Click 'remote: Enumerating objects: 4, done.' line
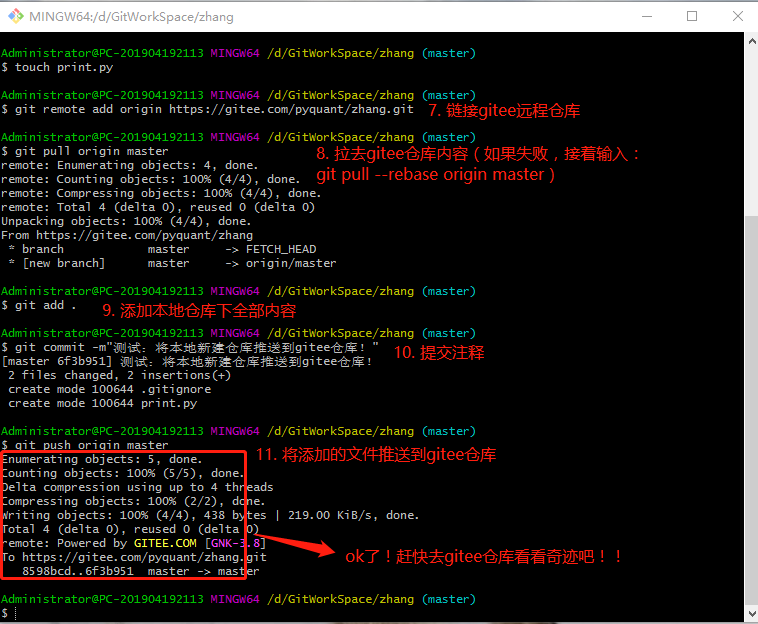The height and width of the screenshot is (624, 758). pyautogui.click(x=130, y=165)
